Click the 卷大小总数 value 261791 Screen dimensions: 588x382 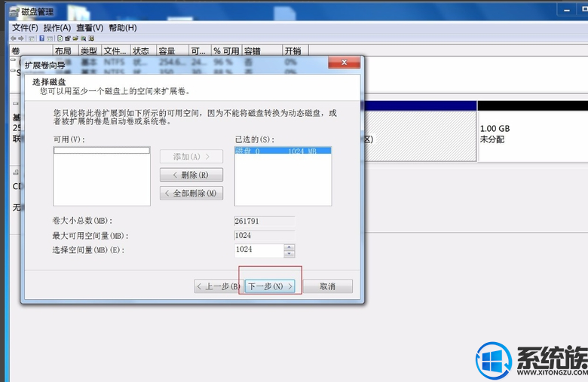tap(265, 222)
